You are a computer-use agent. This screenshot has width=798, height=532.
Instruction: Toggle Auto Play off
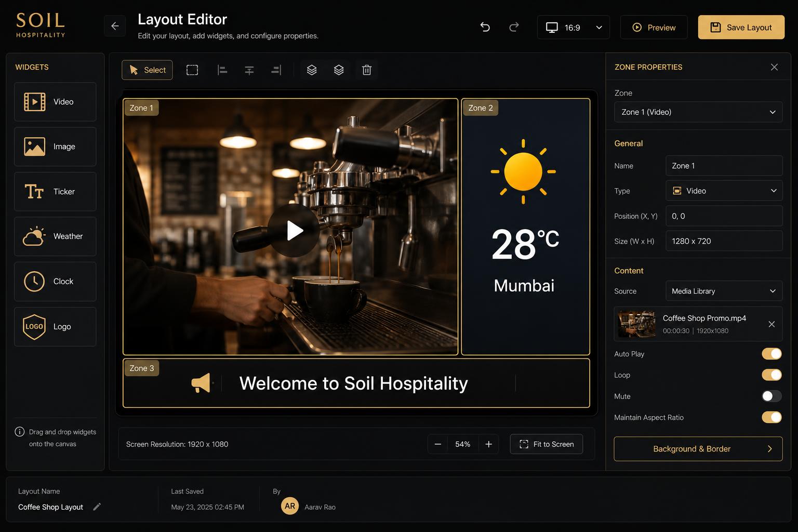point(772,354)
